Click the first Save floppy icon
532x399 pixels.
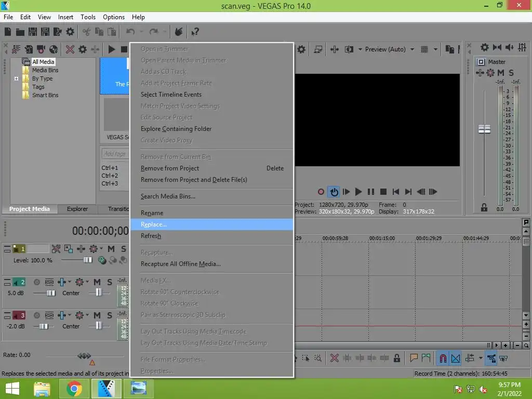pos(33,32)
